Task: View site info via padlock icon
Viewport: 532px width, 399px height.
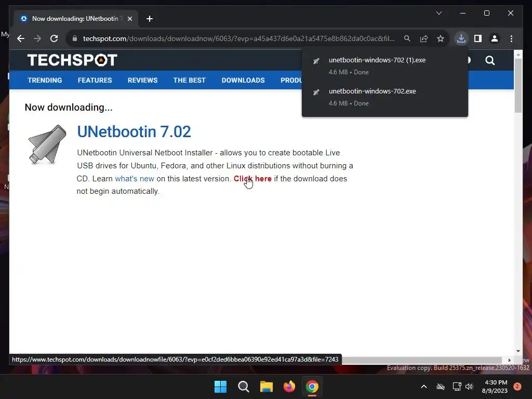Action: tap(75, 38)
